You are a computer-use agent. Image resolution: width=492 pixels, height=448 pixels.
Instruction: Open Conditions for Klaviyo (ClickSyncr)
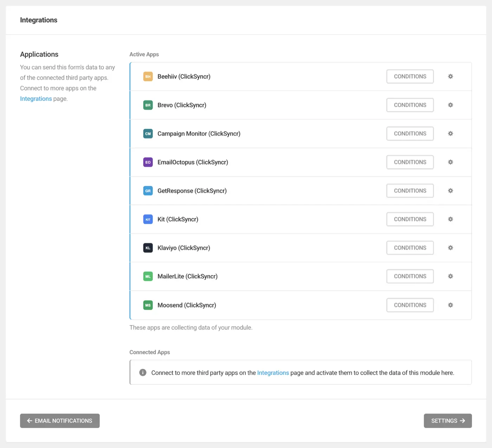410,248
